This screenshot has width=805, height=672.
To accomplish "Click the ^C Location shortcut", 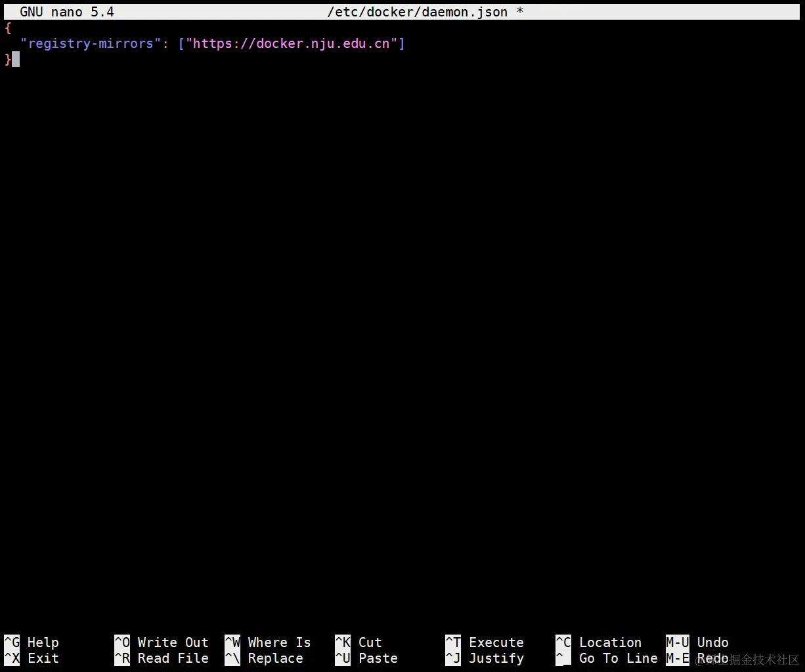I will (x=599, y=642).
